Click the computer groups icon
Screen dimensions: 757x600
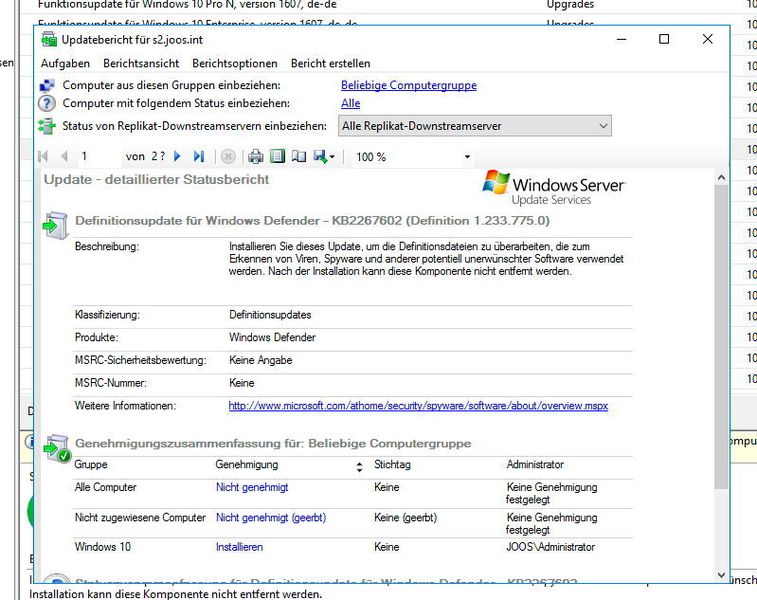coord(47,85)
